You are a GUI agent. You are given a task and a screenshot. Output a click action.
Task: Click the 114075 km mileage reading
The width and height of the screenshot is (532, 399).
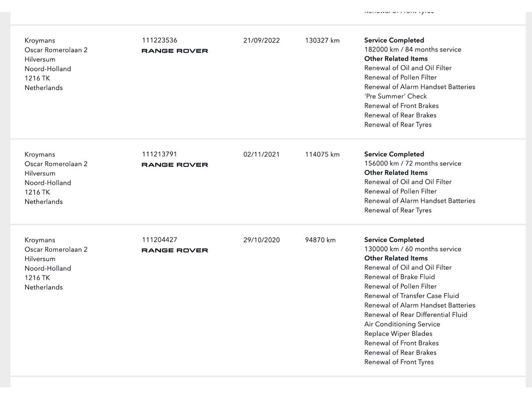tap(322, 155)
